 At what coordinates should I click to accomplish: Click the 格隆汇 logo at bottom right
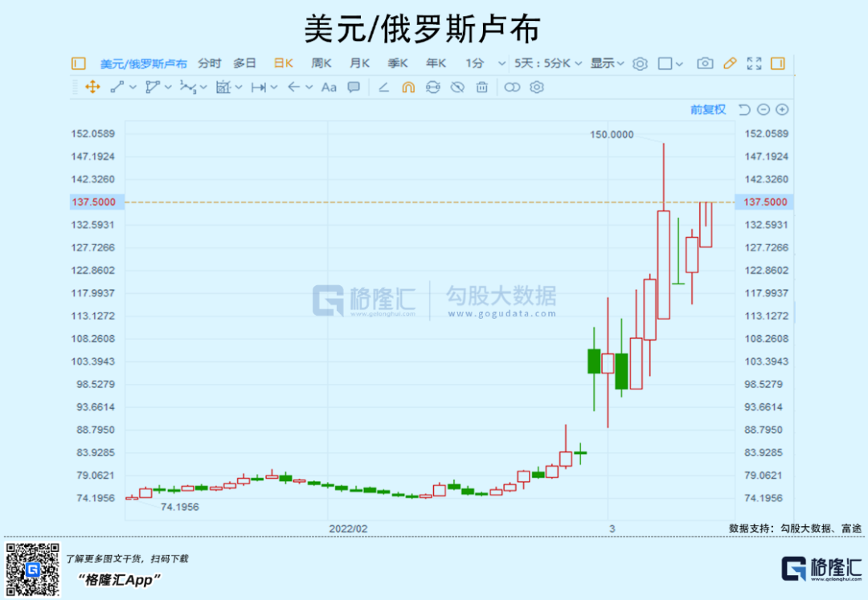tap(821, 569)
